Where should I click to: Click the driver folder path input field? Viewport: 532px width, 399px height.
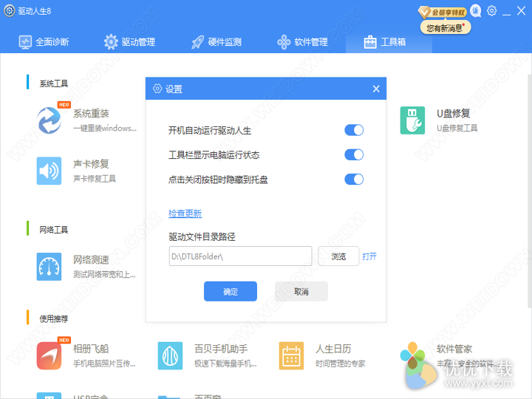240,256
